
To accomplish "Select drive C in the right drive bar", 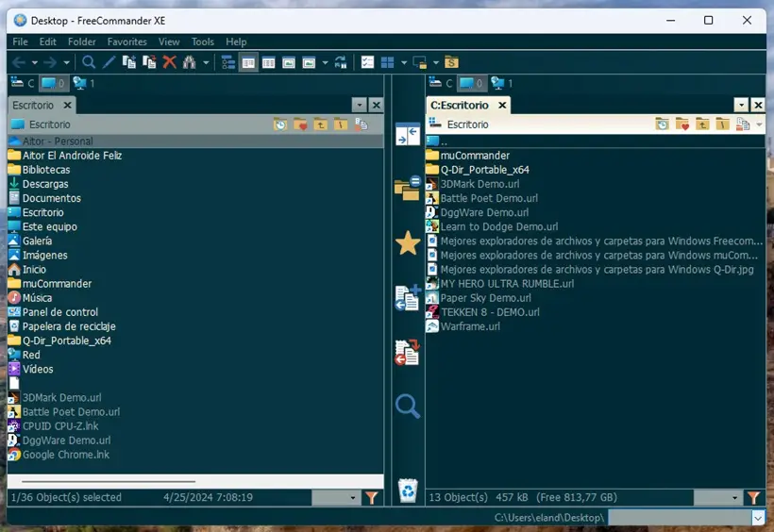I will pos(441,83).
